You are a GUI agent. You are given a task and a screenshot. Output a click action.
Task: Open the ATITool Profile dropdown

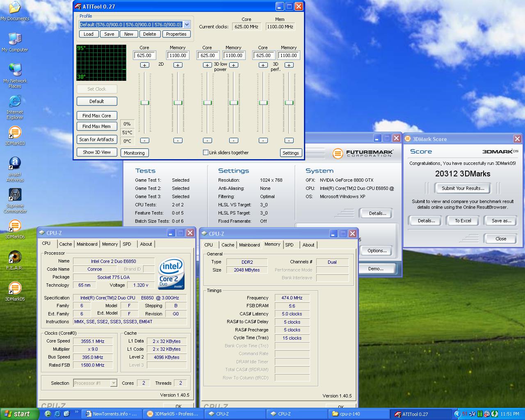[x=187, y=25]
